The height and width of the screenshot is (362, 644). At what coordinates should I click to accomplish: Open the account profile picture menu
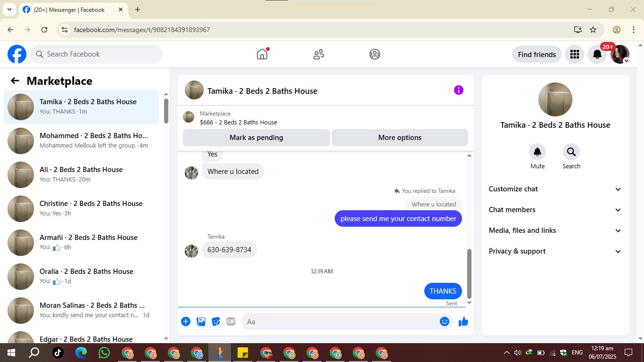[x=620, y=54]
